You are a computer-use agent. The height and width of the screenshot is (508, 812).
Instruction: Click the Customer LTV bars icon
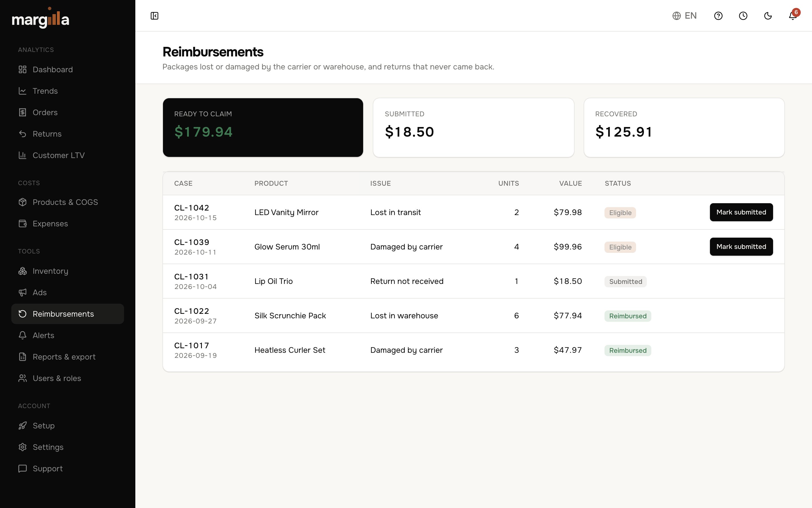[23, 155]
